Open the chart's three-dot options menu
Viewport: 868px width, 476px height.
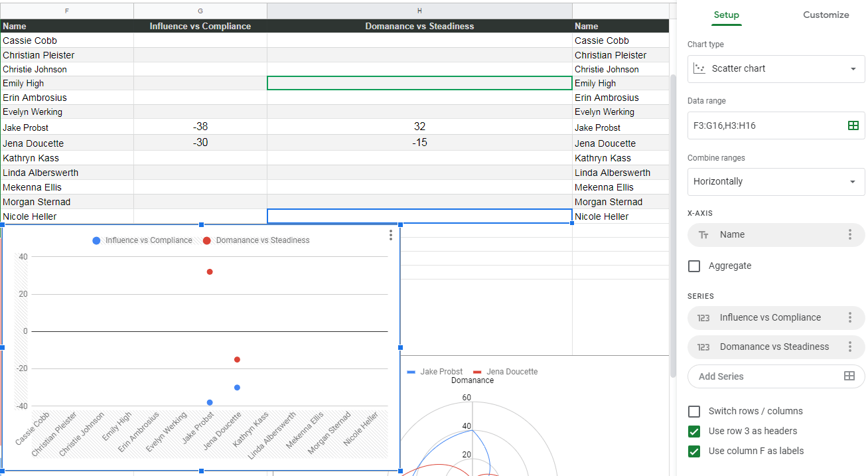tap(391, 235)
